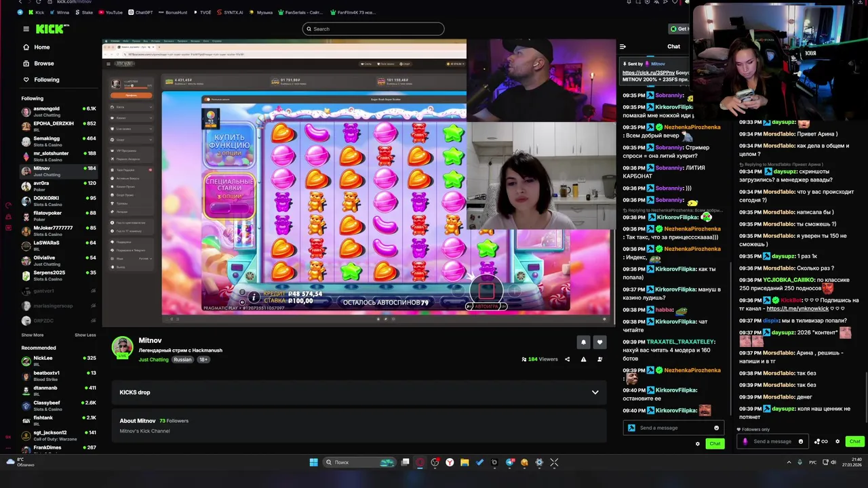This screenshot has width=868, height=488.
Task: Open DOKKORKI channel in sidebar
Action: [x=58, y=201]
